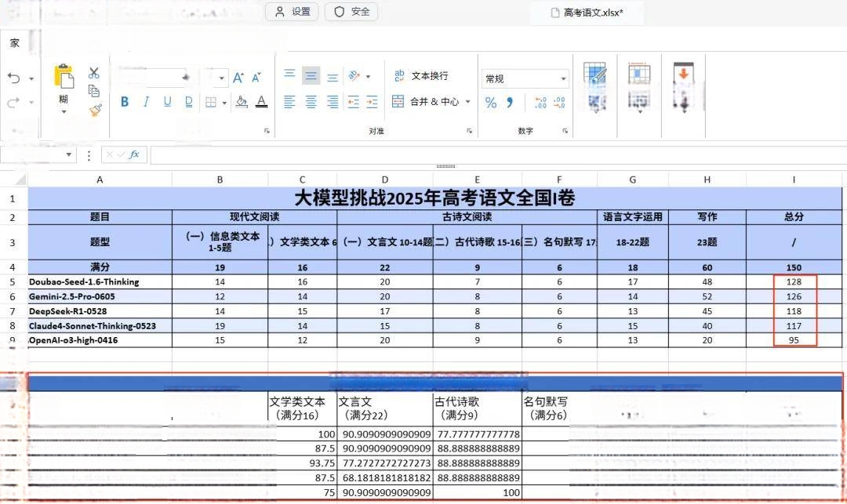Click the title 大模型挑战2025年高考语文全国I卷
Image resolution: width=847 pixels, height=504 pixels.
tap(434, 198)
